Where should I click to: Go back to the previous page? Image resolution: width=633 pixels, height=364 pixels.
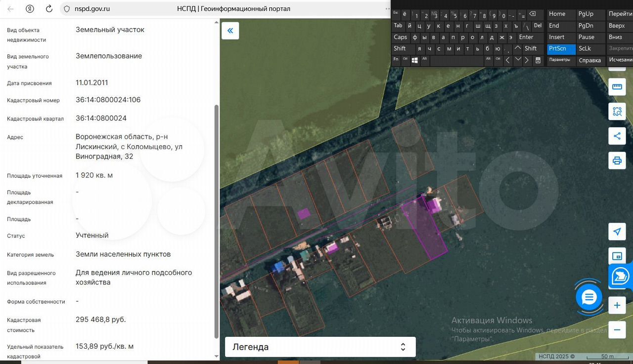pyautogui.click(x=11, y=9)
